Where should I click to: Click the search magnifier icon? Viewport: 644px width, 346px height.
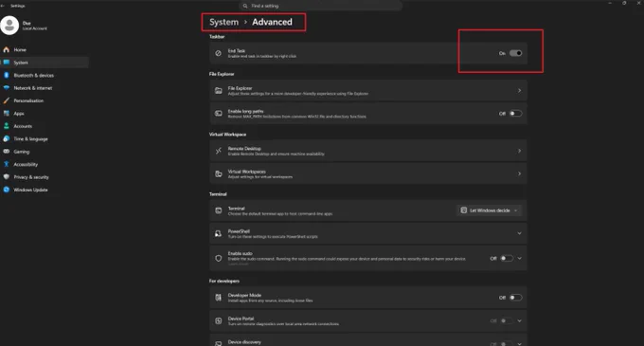pos(245,6)
